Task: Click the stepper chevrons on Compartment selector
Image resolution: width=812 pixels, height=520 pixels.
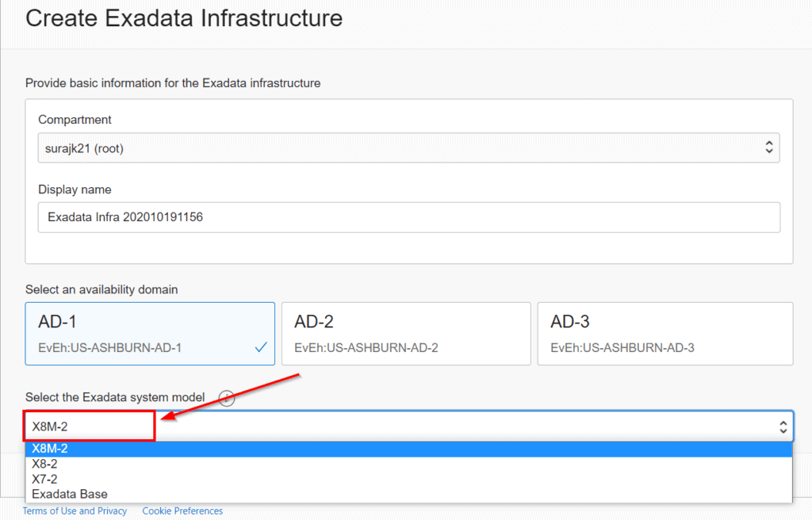Action: [767, 147]
